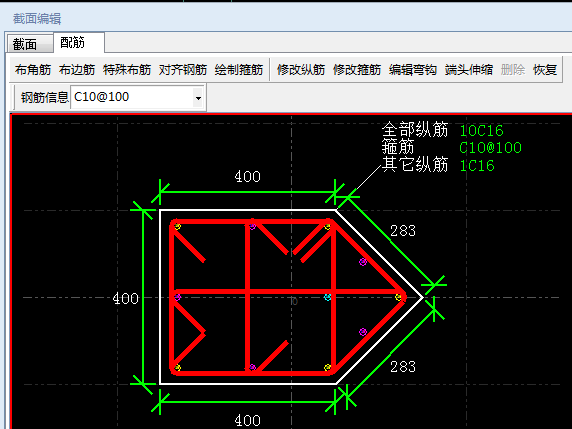Open the 钢筋信息 dropdown arrow
The image size is (572, 429).
(198, 98)
